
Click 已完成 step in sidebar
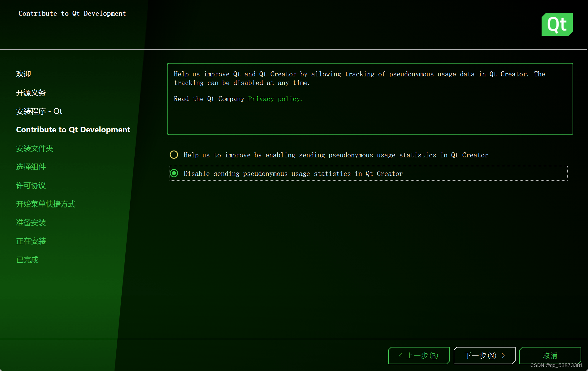click(x=27, y=260)
